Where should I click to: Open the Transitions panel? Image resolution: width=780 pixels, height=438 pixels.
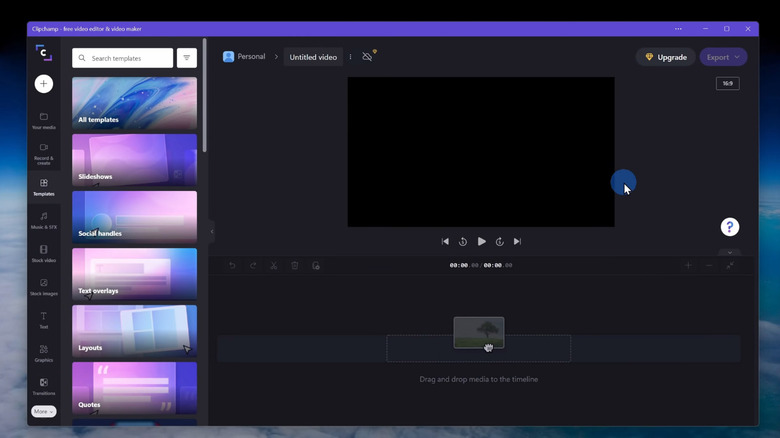[x=43, y=386]
